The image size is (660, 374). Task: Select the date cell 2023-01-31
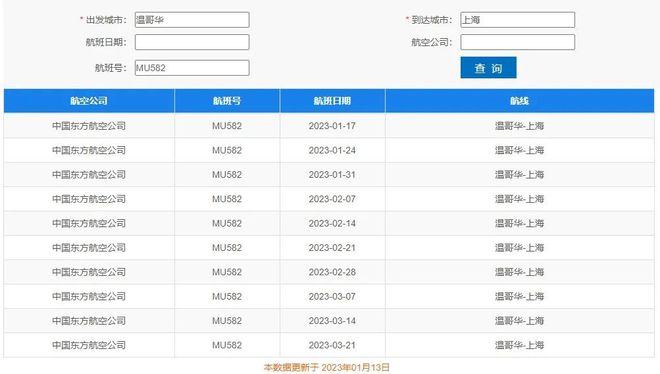click(x=332, y=175)
